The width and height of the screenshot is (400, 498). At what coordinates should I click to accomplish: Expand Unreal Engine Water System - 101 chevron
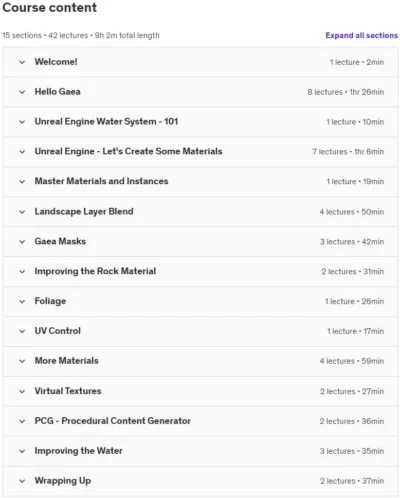point(22,122)
